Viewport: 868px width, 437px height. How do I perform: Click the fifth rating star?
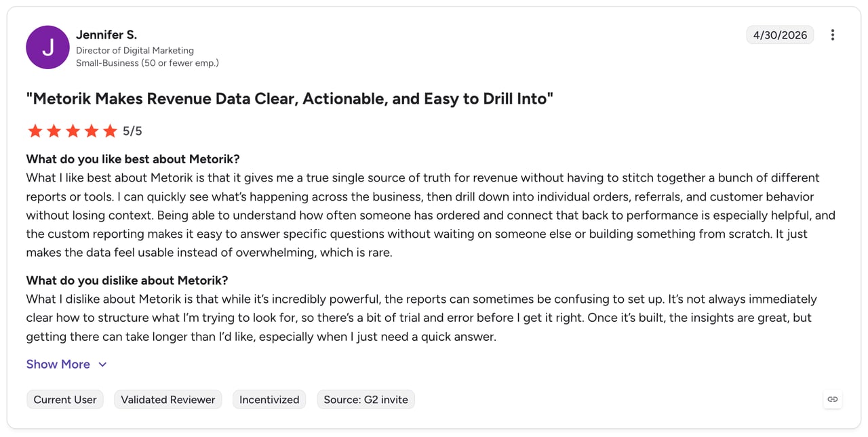click(x=110, y=131)
